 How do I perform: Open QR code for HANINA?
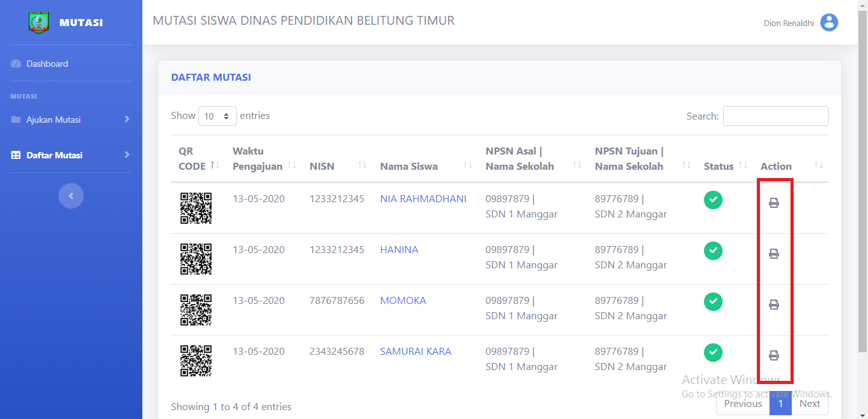click(x=196, y=259)
